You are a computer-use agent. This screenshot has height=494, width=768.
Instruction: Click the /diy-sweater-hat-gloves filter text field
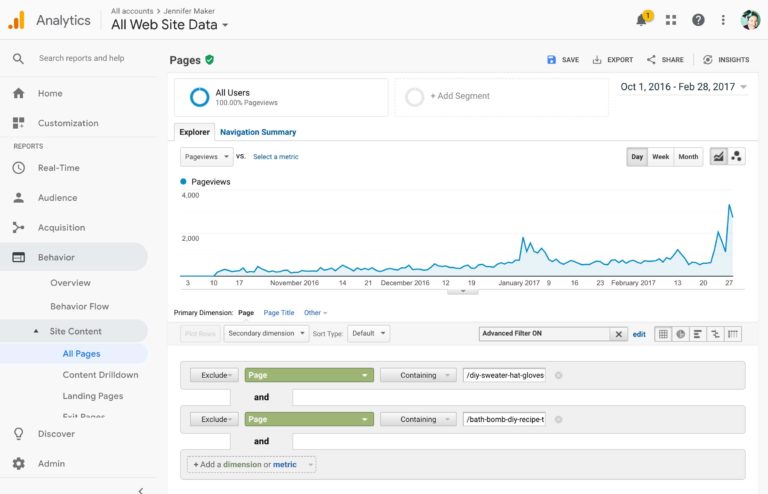[x=504, y=375]
